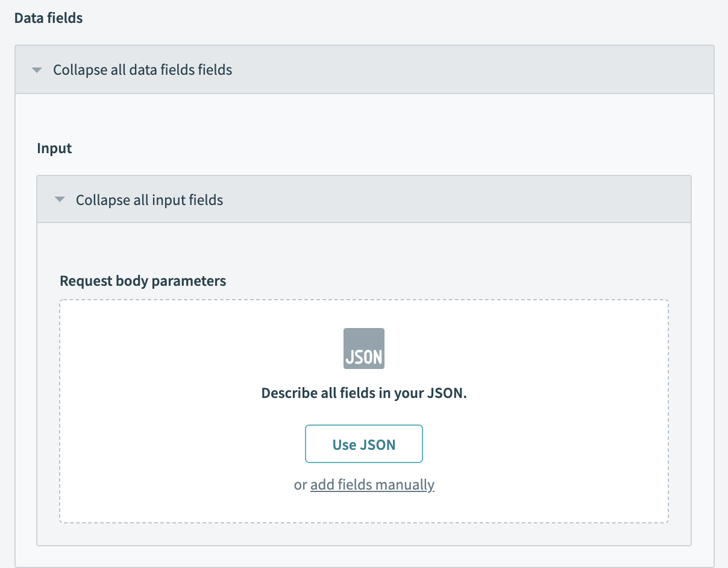The image size is (728, 568).
Task: Collapse all input fields
Action: pyautogui.click(x=149, y=199)
